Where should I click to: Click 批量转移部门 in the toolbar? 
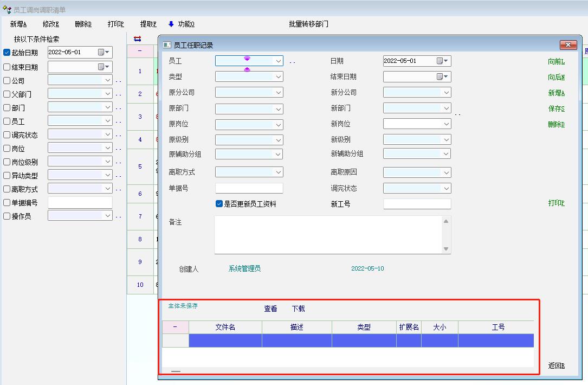point(308,24)
